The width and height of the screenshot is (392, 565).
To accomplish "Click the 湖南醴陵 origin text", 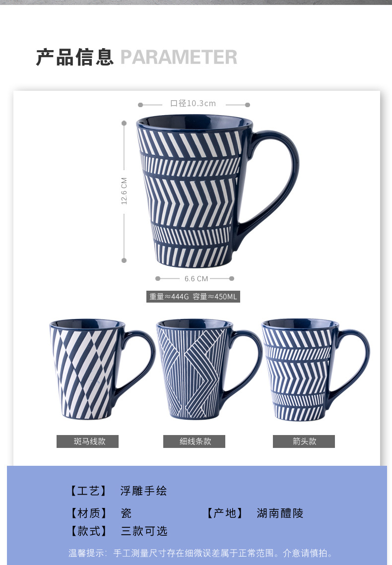I will (280, 513).
